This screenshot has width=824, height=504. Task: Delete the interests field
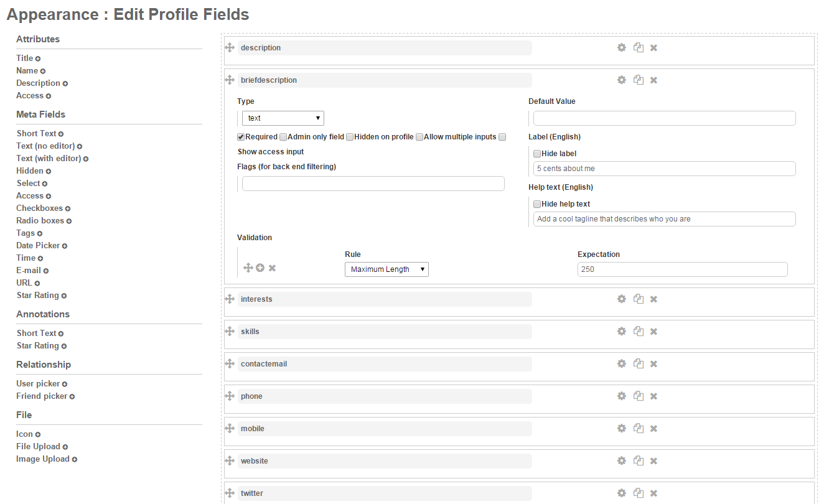[653, 299]
